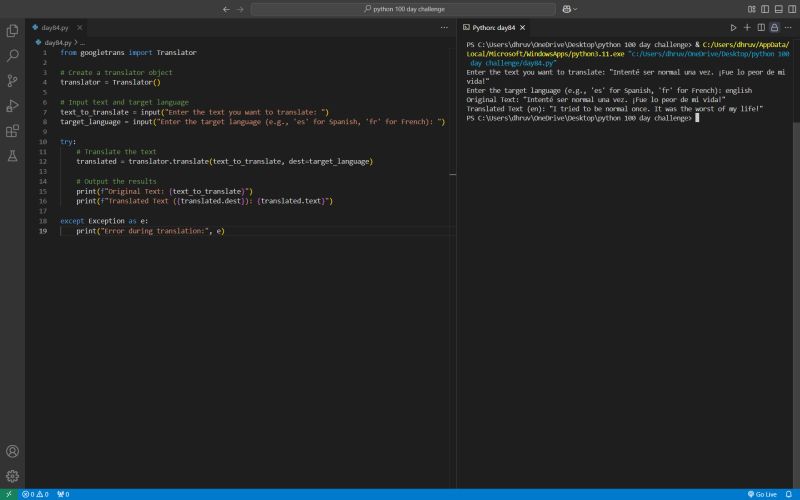
Task: Open the Explorer view in activity bar
Action: (12, 31)
